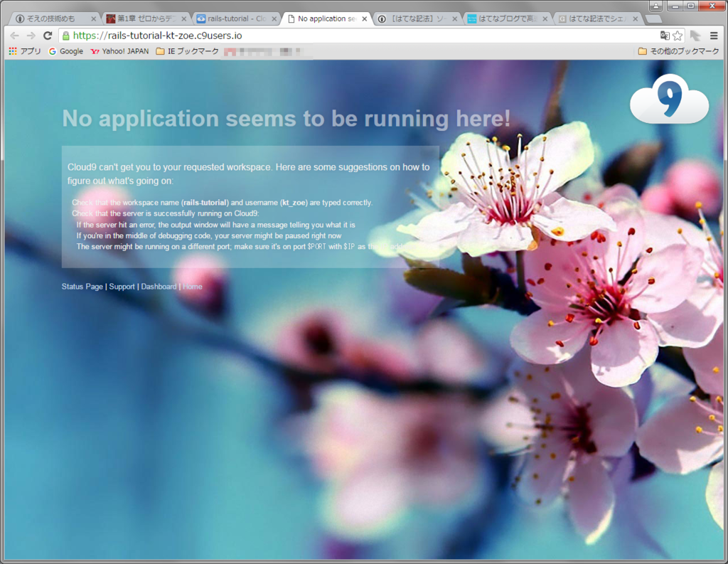This screenshot has height=564, width=728.
Task: Minimize the browser window
Action: (675, 6)
